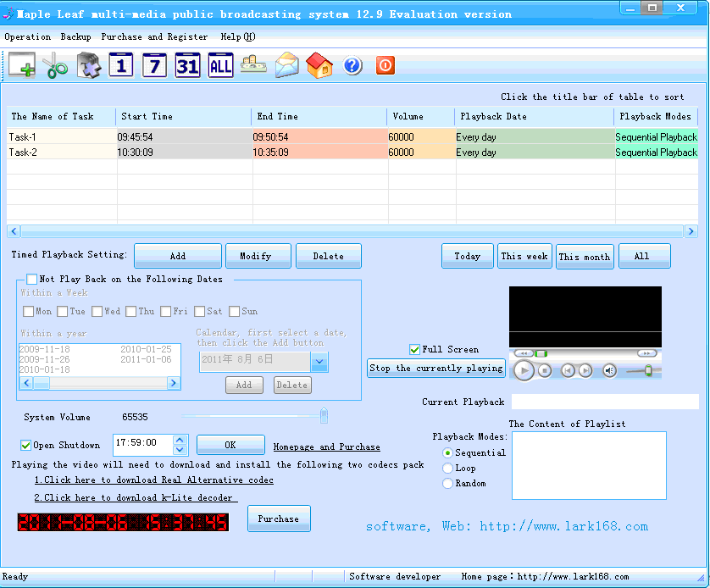Sort table by End Time column

click(319, 116)
